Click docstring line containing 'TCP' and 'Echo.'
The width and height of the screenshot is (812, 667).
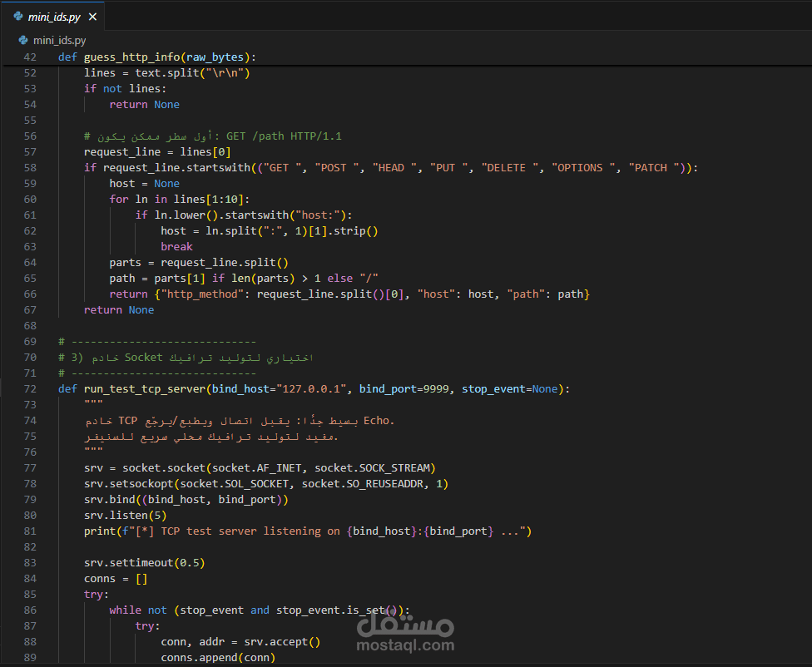pos(240,421)
